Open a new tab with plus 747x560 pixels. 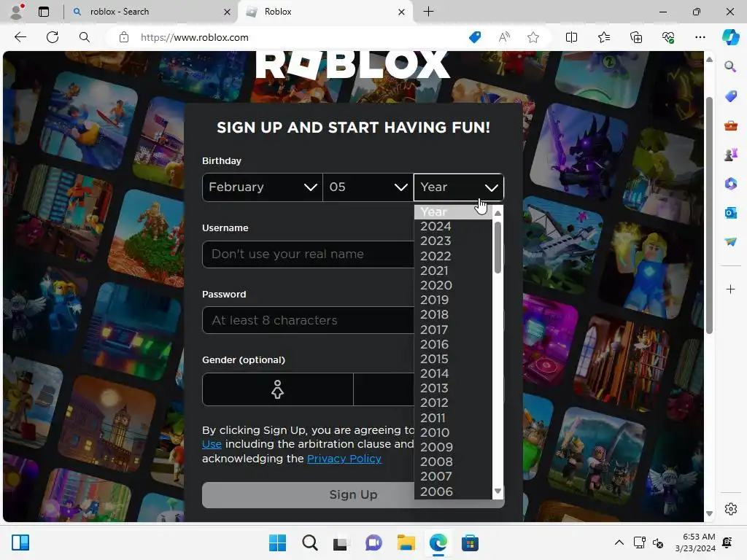click(428, 12)
